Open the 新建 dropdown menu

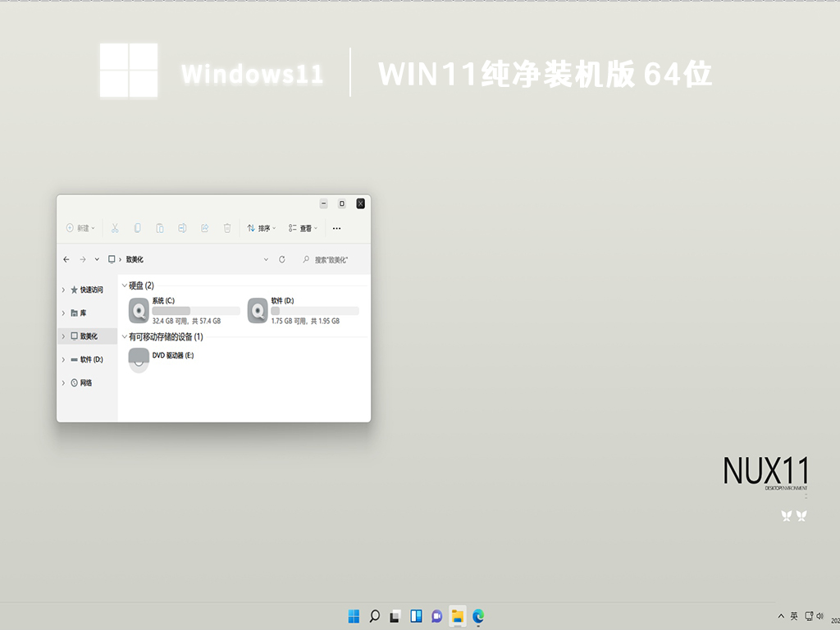click(80, 228)
